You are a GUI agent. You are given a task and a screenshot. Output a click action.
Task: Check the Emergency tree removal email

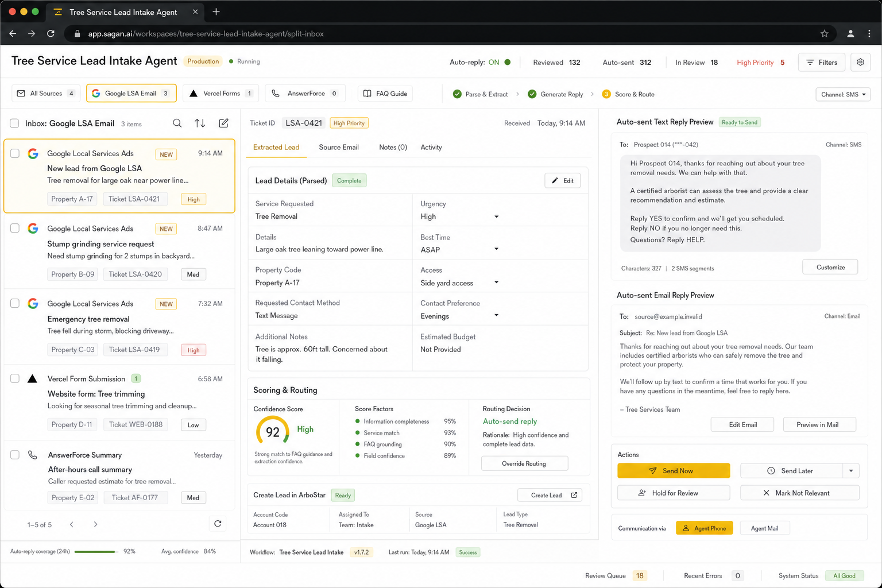(15, 304)
